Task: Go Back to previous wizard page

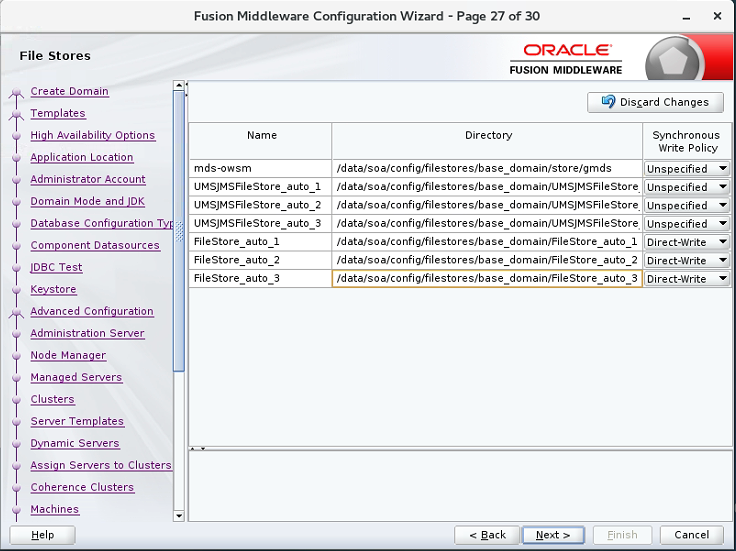Action: (x=487, y=535)
